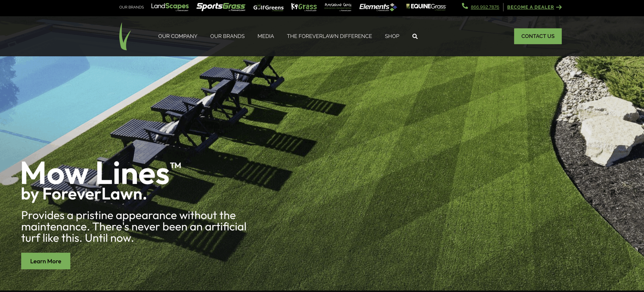Click the Learn More button

[46, 261]
